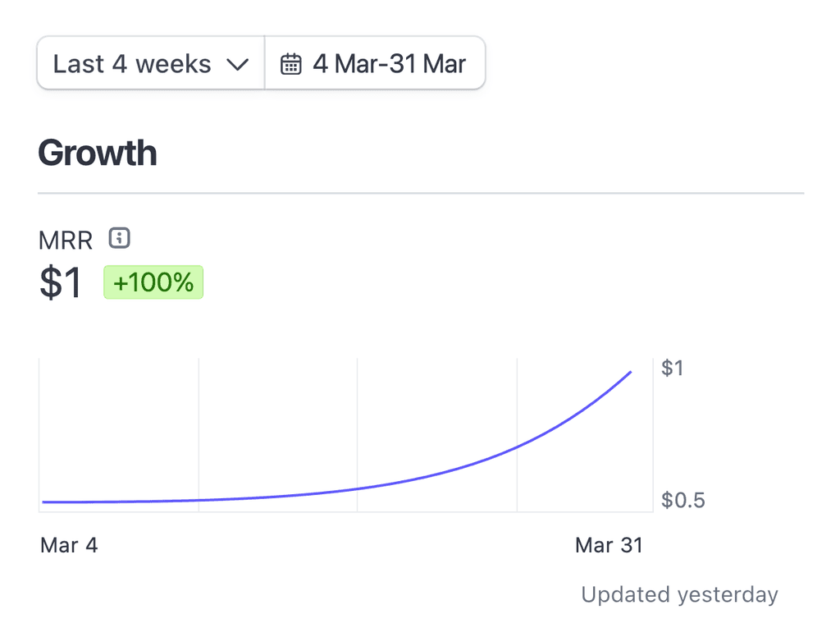Click the start point of the MRR line

click(43, 502)
